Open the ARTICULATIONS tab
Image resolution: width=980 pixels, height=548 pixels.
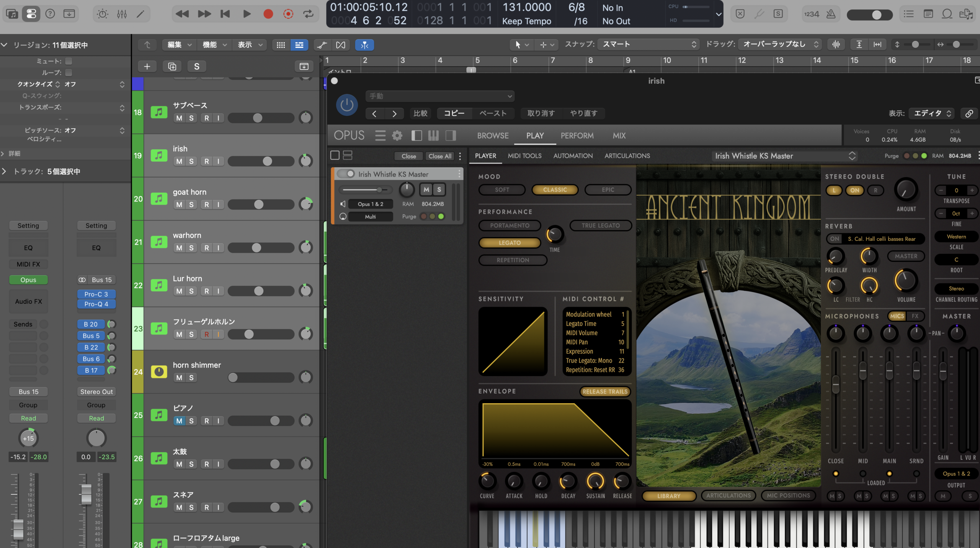(627, 156)
